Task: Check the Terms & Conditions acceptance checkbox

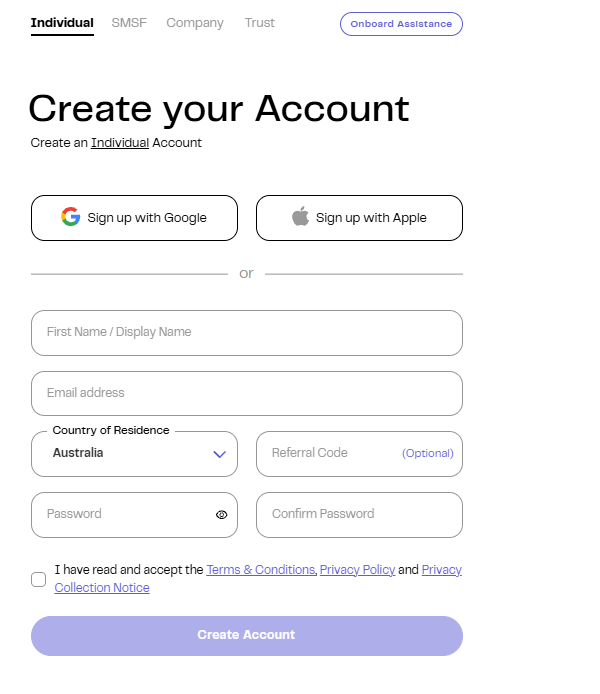Action: (39, 579)
